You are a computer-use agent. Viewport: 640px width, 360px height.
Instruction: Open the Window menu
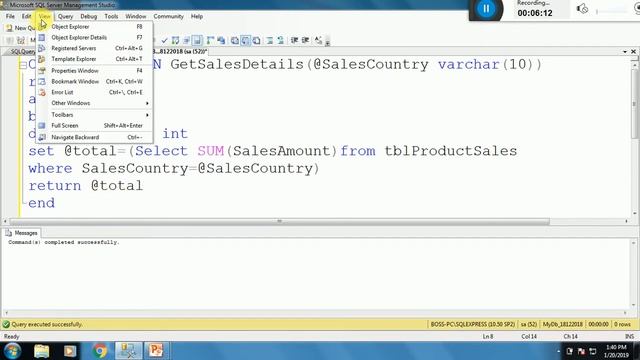pyautogui.click(x=136, y=16)
